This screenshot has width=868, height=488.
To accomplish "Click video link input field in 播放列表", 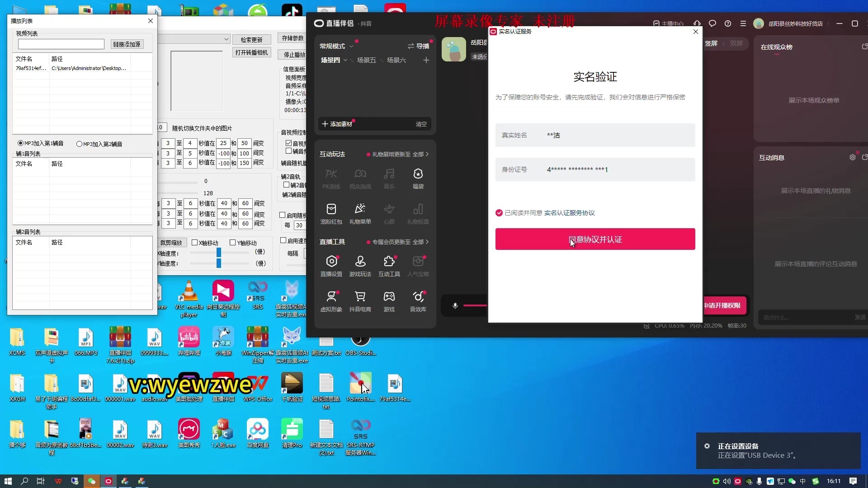I will click(x=61, y=44).
